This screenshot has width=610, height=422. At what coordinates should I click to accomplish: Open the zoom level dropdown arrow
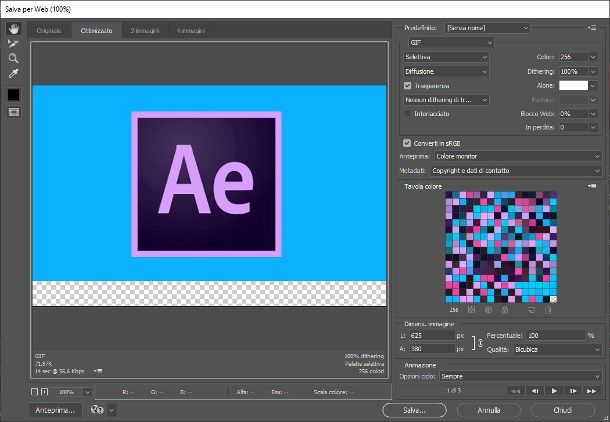point(88,392)
